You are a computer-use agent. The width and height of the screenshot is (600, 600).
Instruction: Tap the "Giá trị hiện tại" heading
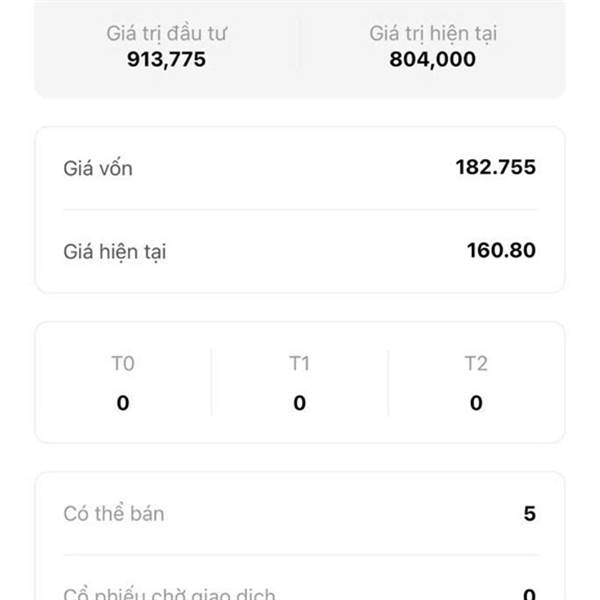(x=433, y=33)
